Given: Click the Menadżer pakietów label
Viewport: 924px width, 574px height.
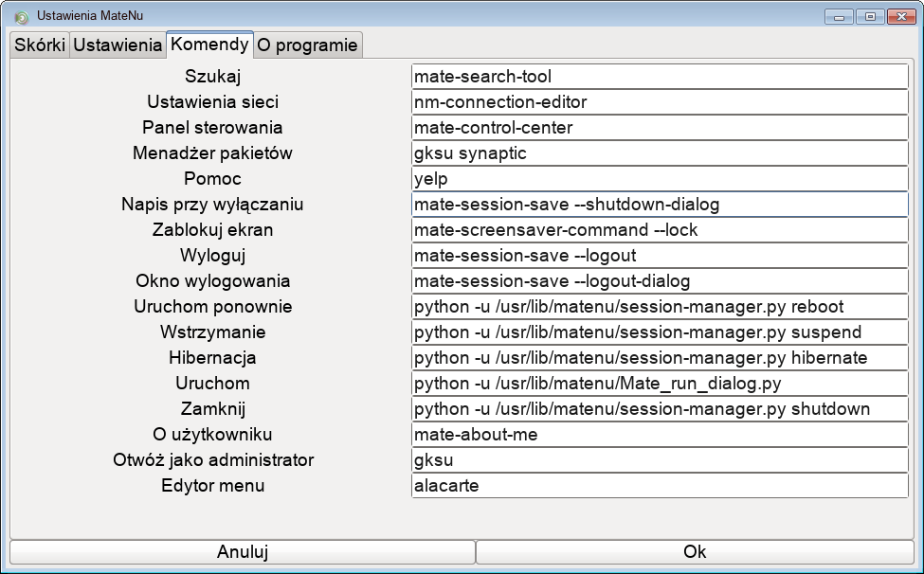Looking at the screenshot, I should 212,153.
